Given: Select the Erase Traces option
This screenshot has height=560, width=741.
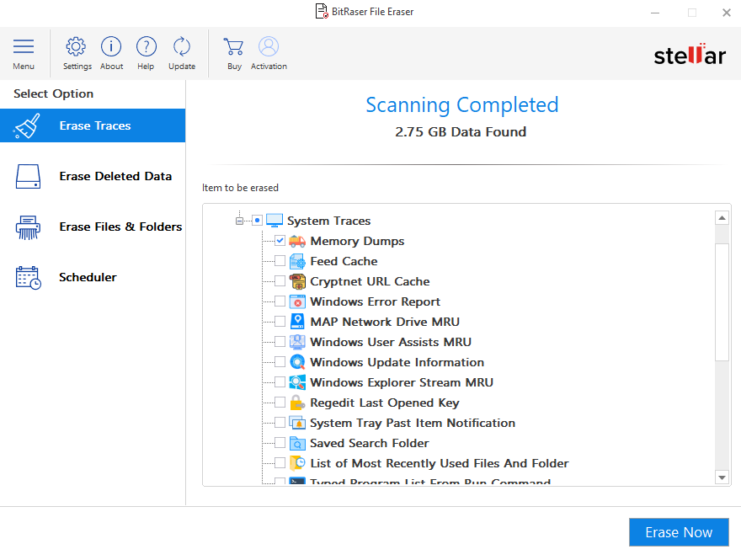Looking at the screenshot, I should [x=93, y=125].
